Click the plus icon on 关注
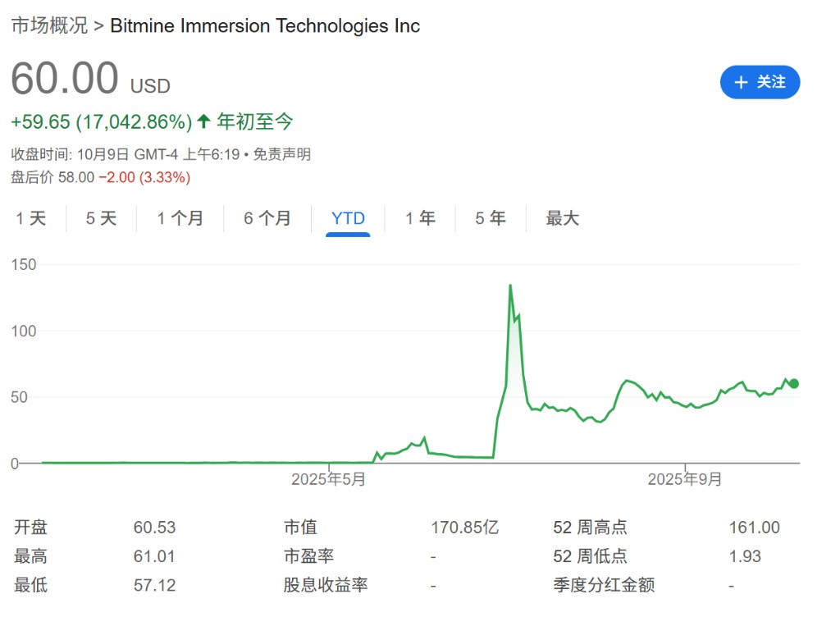 click(x=741, y=82)
